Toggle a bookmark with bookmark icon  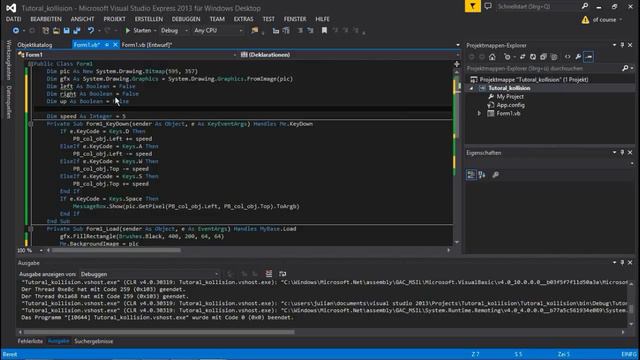[x=324, y=31]
